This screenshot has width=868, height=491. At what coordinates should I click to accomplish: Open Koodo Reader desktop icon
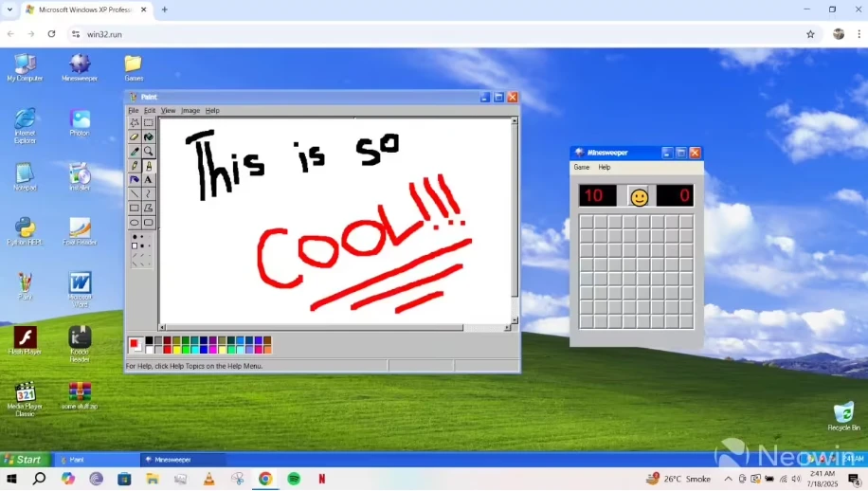tap(80, 344)
